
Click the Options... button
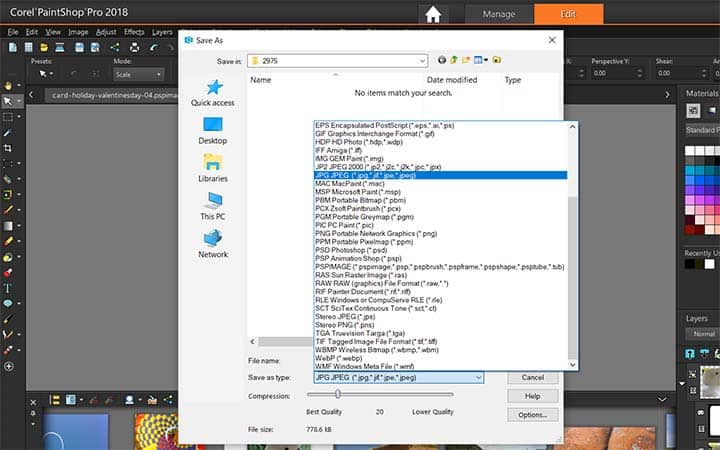(x=533, y=415)
